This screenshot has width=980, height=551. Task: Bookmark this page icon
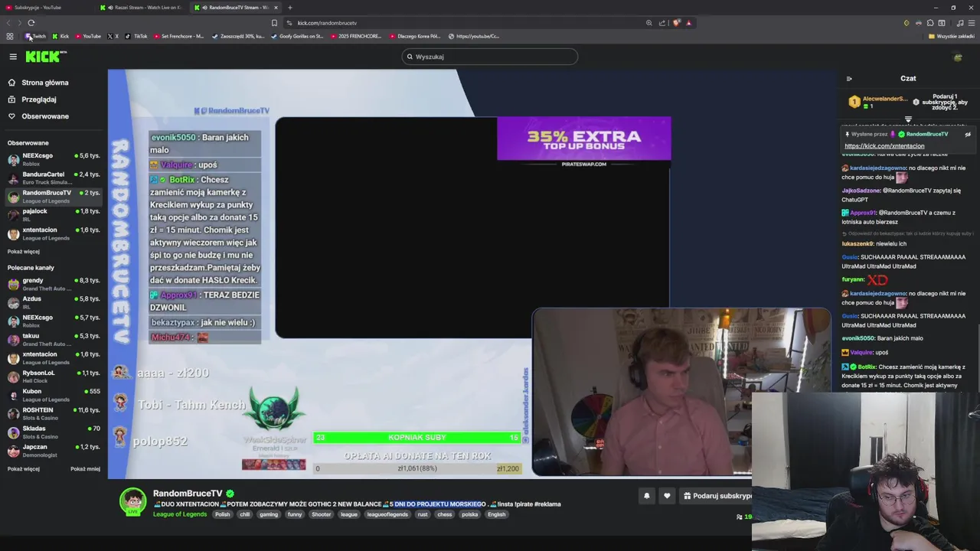coord(274,23)
